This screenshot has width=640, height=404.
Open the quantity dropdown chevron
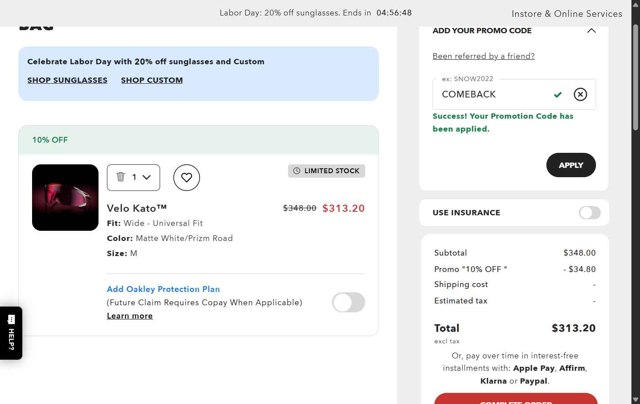(x=147, y=177)
